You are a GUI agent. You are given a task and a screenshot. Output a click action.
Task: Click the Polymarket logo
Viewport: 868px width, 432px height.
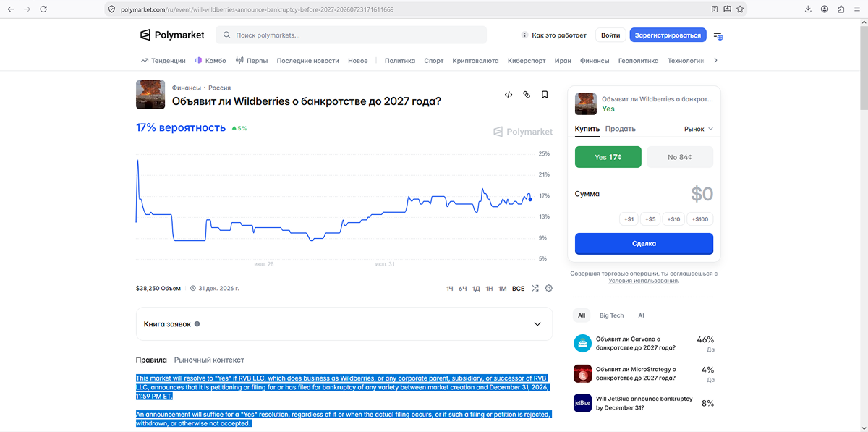(172, 35)
